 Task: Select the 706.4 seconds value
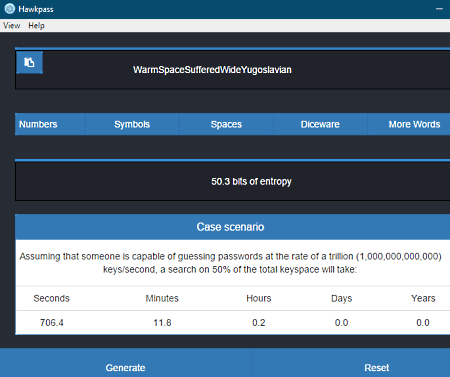point(52,323)
